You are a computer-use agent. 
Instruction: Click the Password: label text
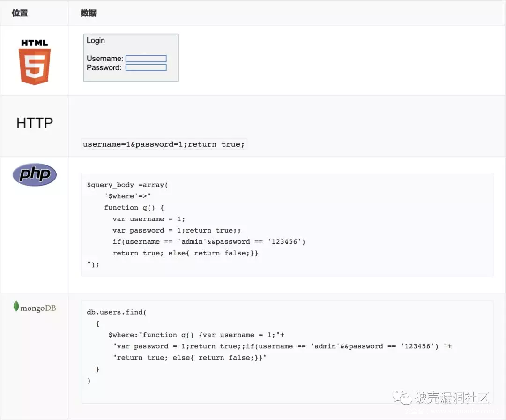click(104, 67)
